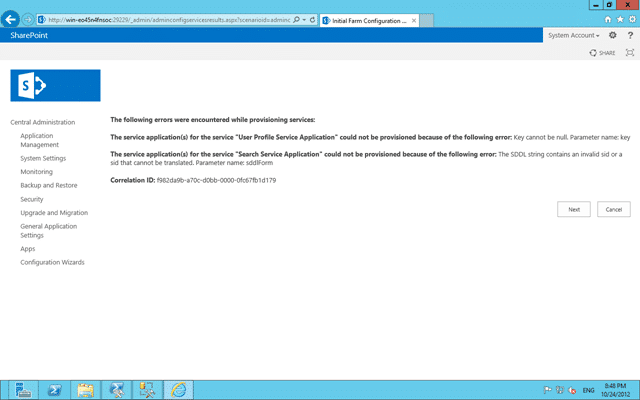Click the search magnifier in address bar
640x400 pixels.
[x=296, y=20]
